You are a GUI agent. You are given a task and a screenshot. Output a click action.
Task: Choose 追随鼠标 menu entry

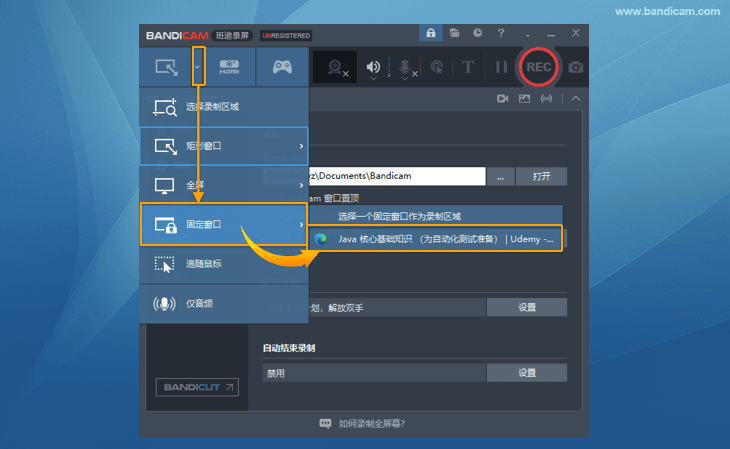point(224,264)
